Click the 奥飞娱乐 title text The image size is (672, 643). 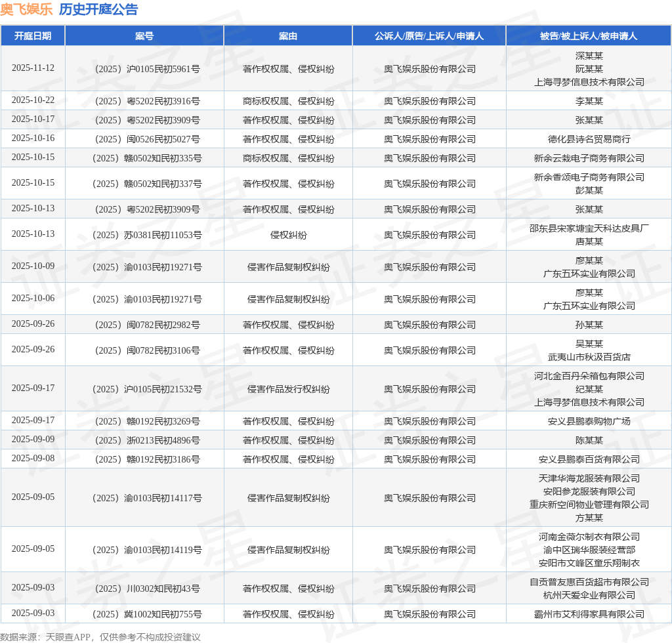[26, 9]
